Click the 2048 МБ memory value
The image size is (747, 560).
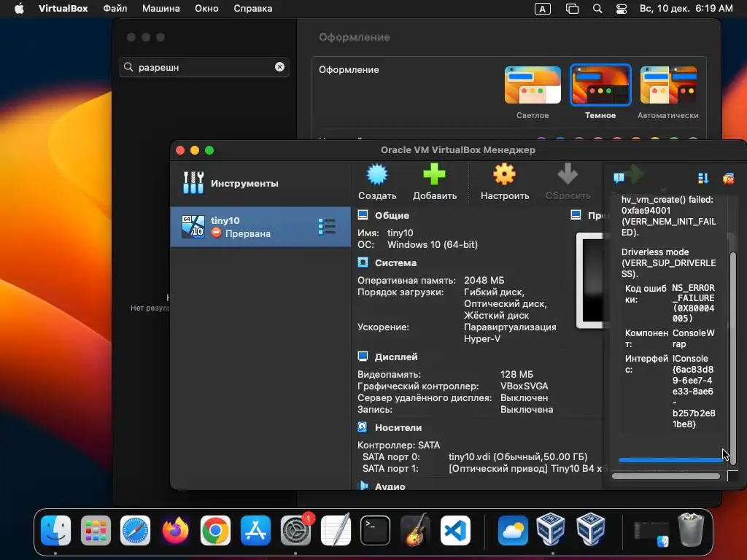point(484,281)
